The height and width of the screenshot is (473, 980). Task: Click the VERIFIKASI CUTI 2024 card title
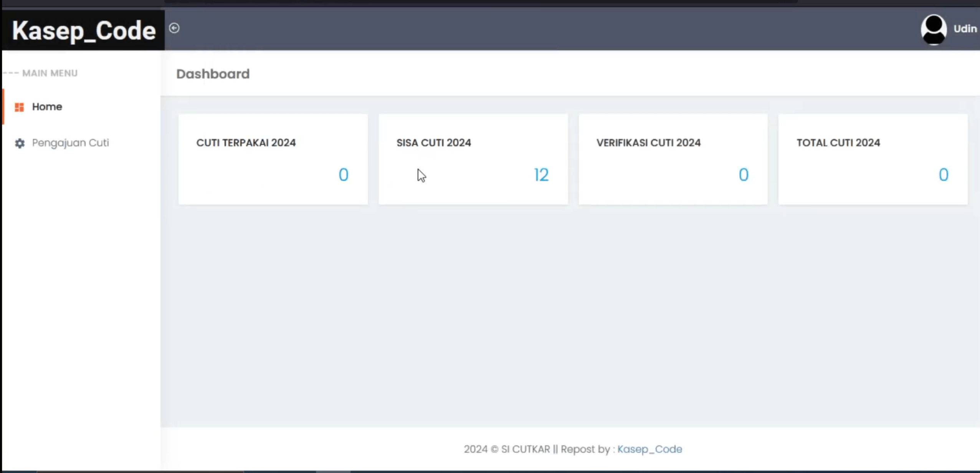pyautogui.click(x=648, y=143)
